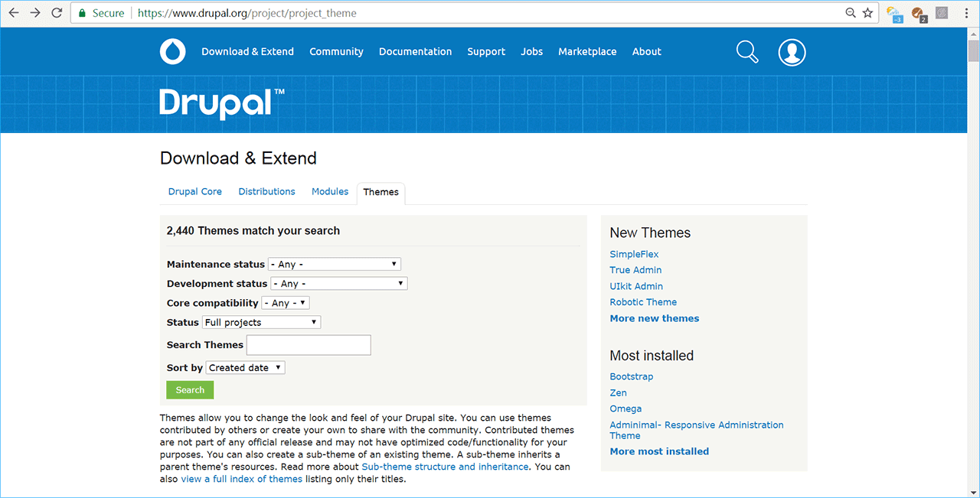Open the True Admin theme link

635,270
